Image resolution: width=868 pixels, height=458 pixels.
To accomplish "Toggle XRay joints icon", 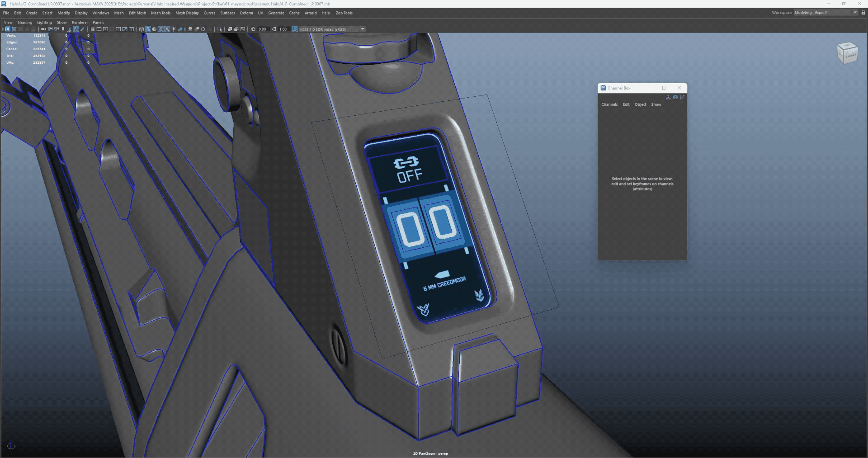I will click(243, 29).
